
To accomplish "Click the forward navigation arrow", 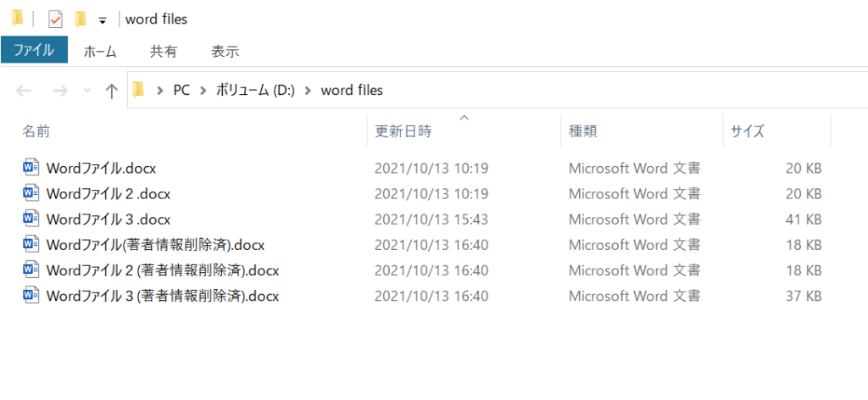I will [59, 91].
